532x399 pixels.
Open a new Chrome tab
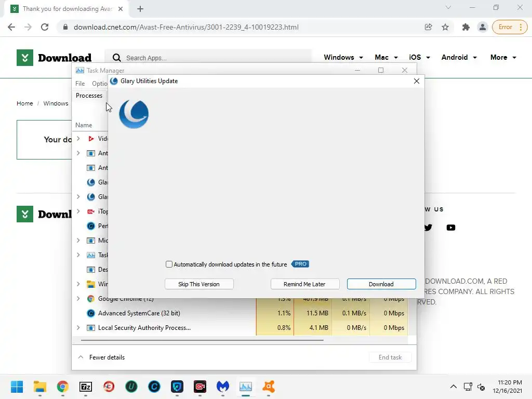tap(140, 9)
